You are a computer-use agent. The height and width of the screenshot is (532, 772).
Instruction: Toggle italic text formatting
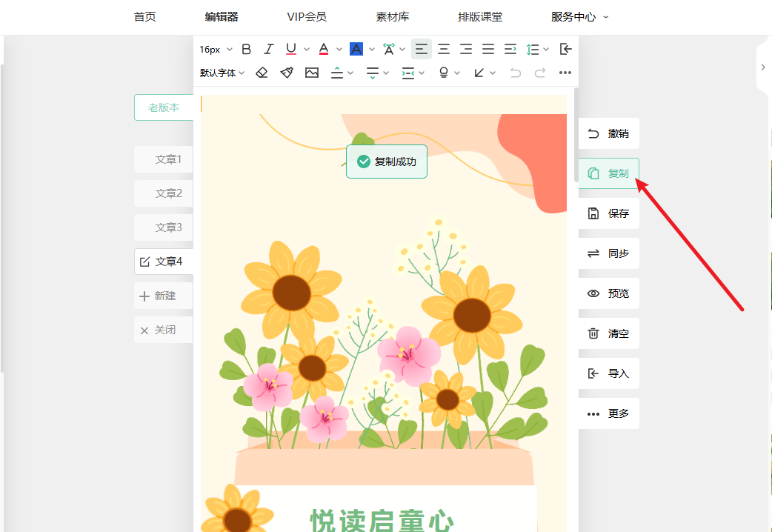point(269,49)
